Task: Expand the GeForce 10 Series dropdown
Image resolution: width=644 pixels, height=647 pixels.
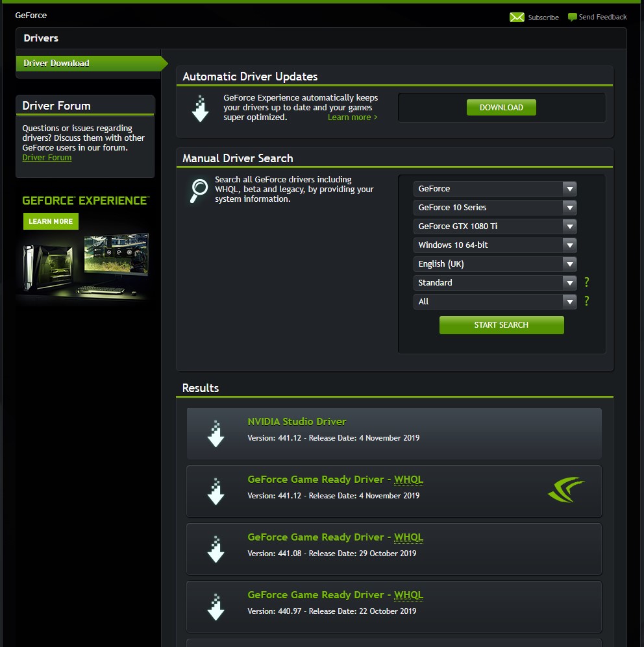Action: coord(495,208)
